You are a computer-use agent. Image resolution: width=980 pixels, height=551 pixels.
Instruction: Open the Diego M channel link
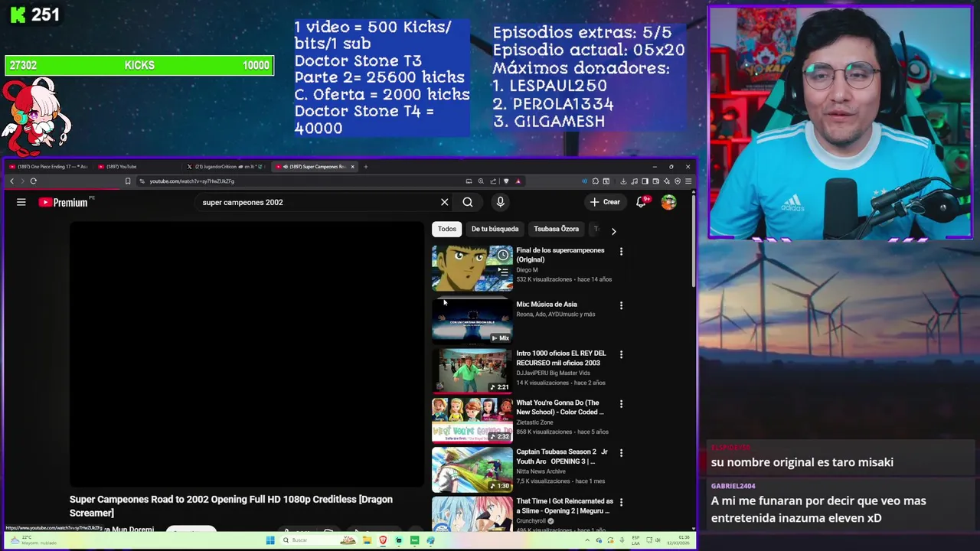527,270
